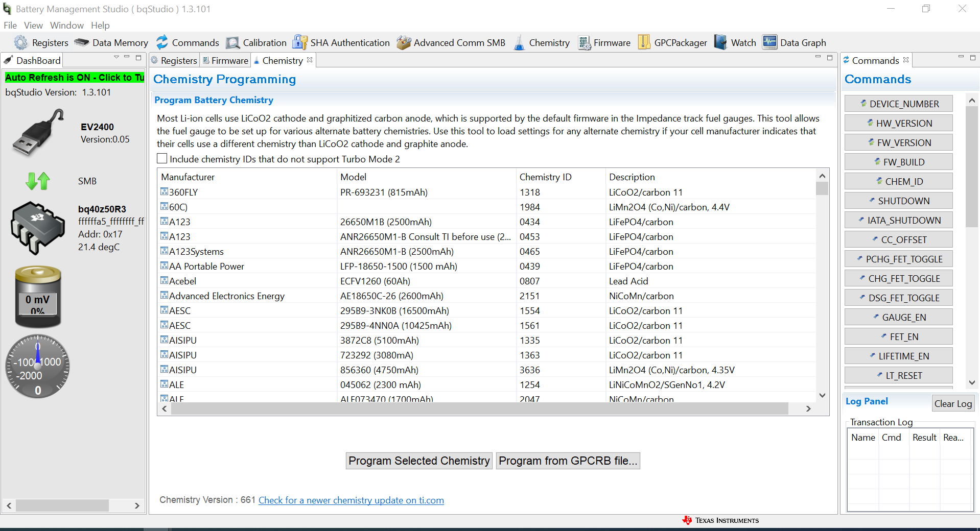Click the Manufacturer column header
The height and width of the screenshot is (531, 980).
tap(247, 177)
